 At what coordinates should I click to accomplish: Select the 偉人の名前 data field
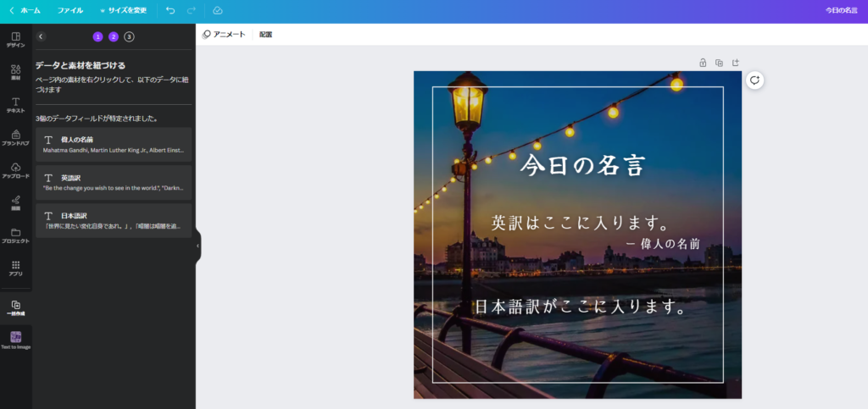(114, 144)
